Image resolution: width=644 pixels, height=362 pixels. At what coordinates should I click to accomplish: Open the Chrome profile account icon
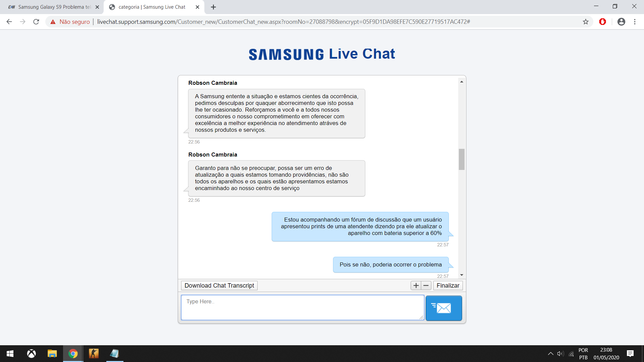tap(621, 22)
